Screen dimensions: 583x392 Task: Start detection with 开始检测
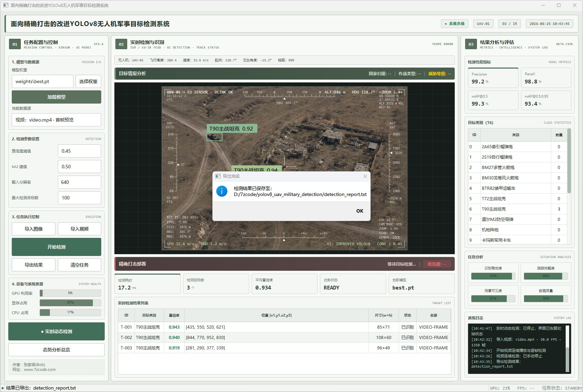pos(56,247)
